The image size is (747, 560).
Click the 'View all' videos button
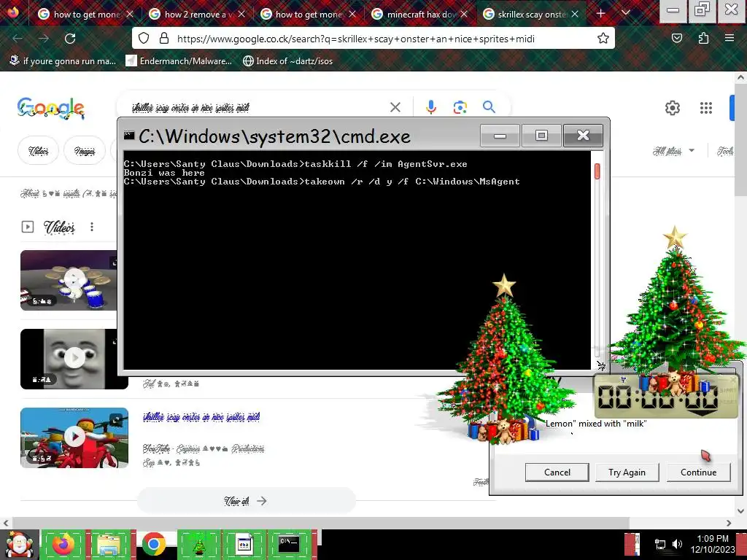point(247,500)
